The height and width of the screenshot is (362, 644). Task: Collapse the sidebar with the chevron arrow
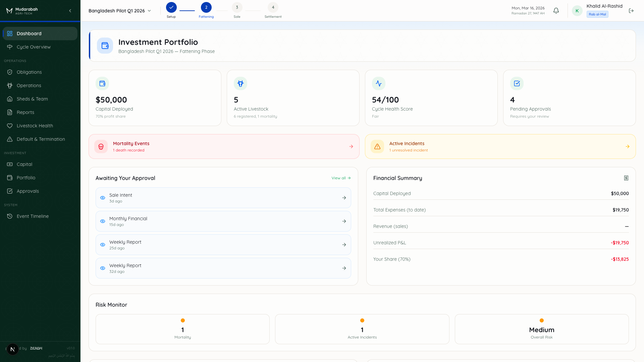click(x=70, y=11)
